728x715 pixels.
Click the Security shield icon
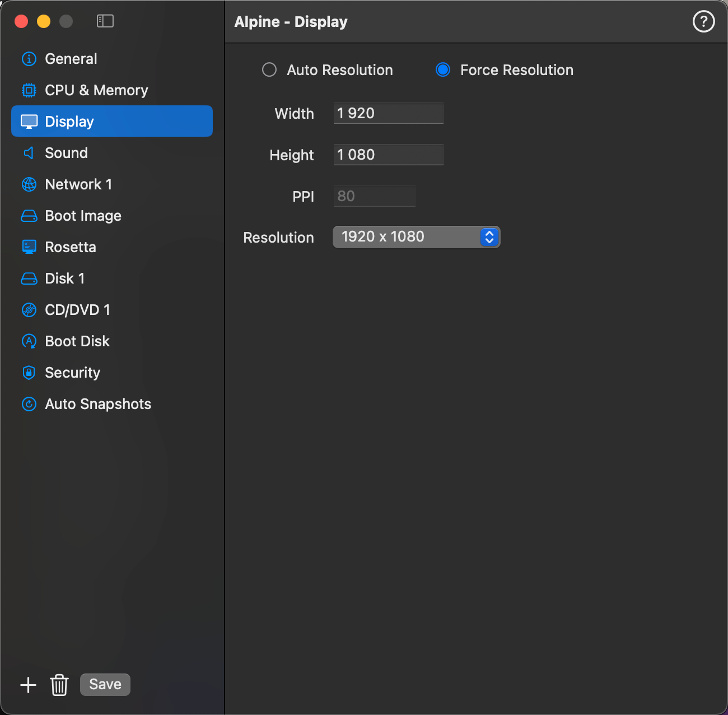29,373
